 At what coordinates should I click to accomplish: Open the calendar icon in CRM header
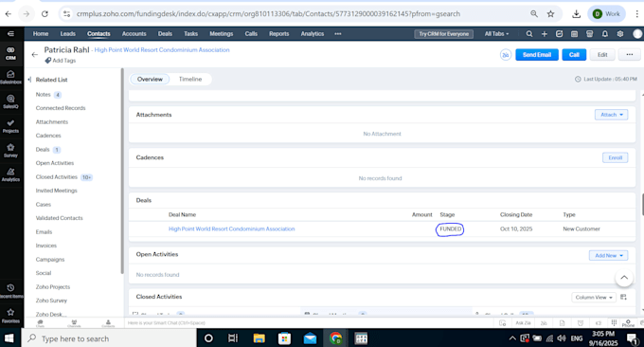pos(574,34)
